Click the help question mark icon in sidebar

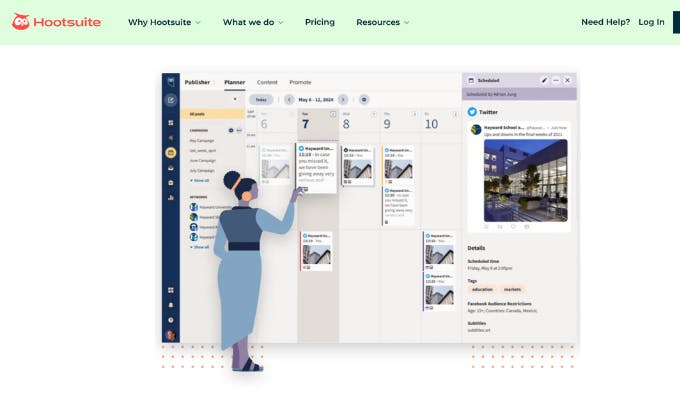pyautogui.click(x=171, y=320)
